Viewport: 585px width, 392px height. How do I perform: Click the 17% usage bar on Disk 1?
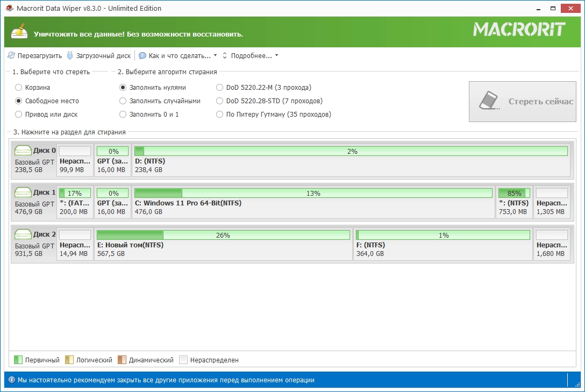tap(75, 193)
